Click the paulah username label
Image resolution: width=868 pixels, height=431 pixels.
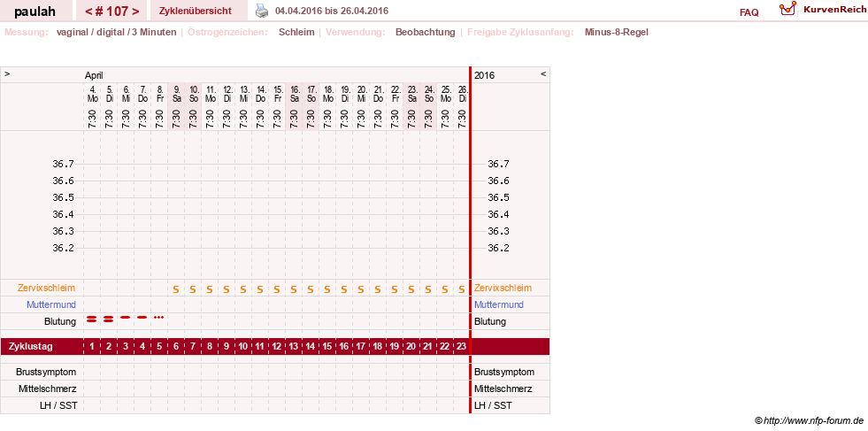[35, 12]
